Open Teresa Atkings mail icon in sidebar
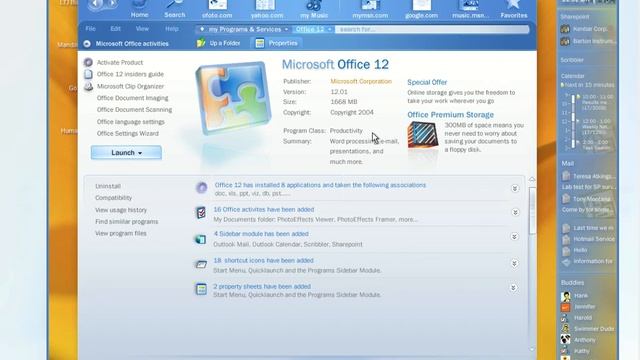This screenshot has height=360, width=640. pos(566,176)
